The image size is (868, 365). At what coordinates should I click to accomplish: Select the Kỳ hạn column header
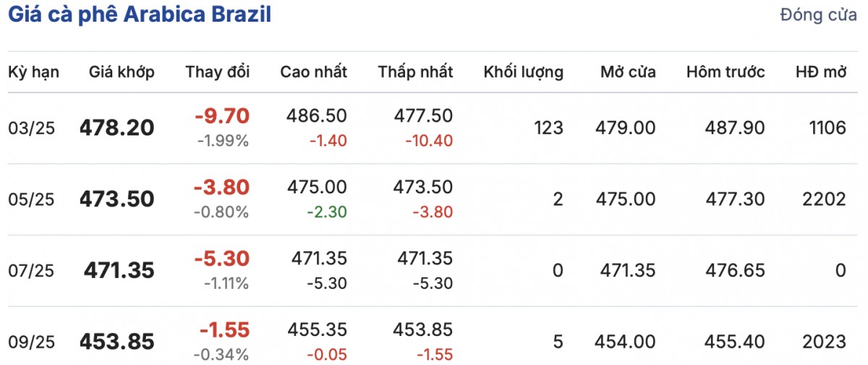tap(33, 72)
